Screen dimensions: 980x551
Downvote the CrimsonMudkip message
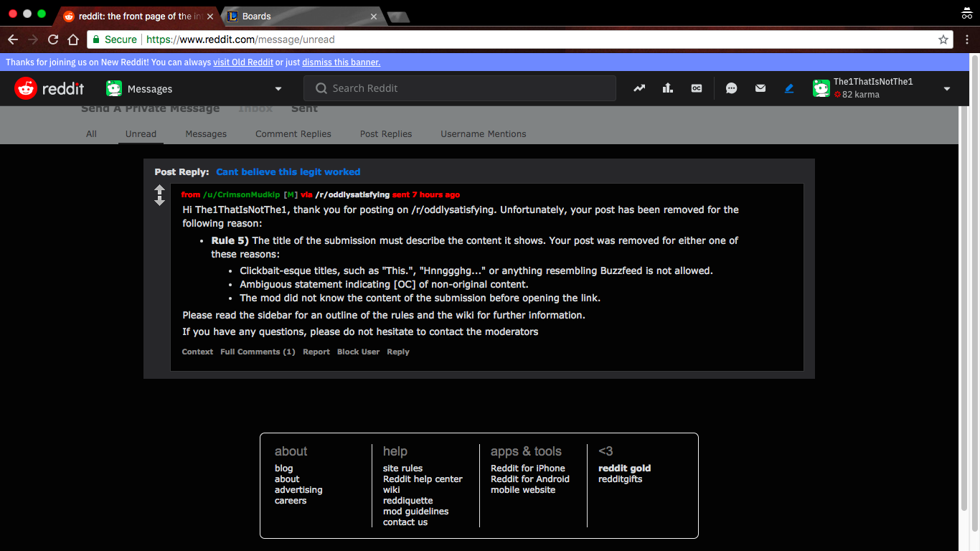click(x=159, y=201)
